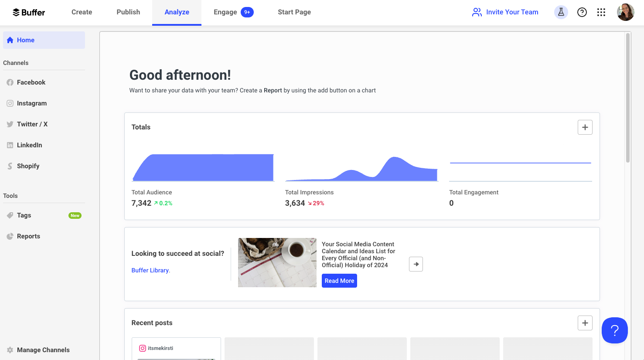
Task: Expand the article with the arrow button
Action: [416, 264]
